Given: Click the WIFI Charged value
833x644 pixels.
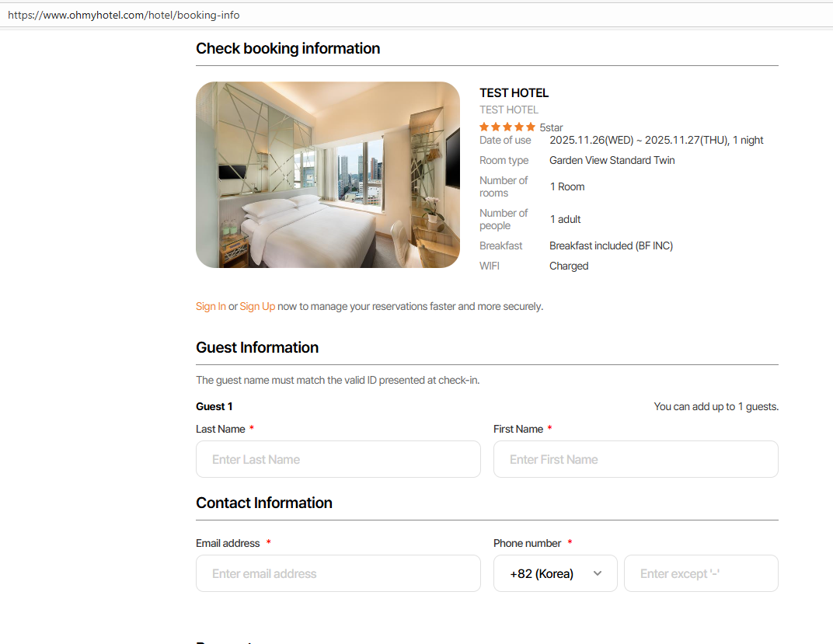Looking at the screenshot, I should pyautogui.click(x=569, y=266).
